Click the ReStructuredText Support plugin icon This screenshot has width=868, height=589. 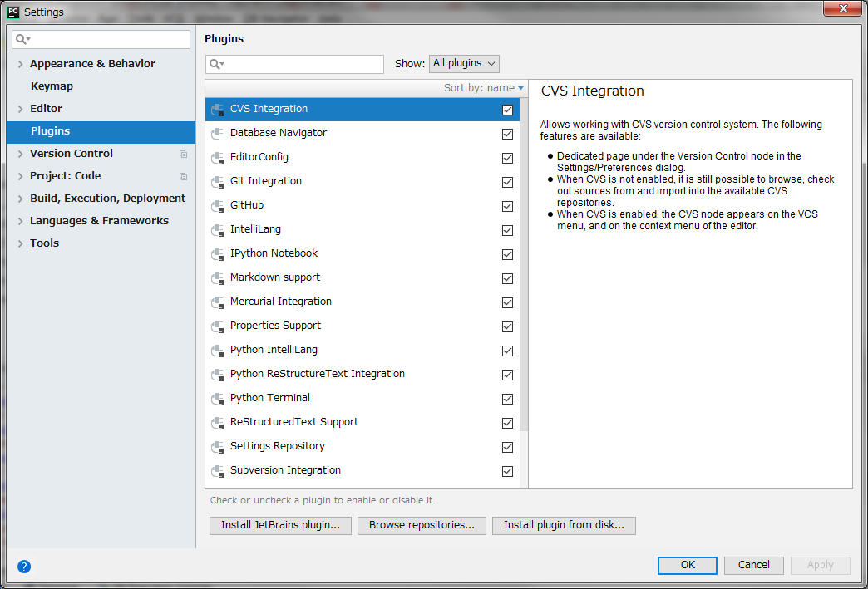coord(218,422)
